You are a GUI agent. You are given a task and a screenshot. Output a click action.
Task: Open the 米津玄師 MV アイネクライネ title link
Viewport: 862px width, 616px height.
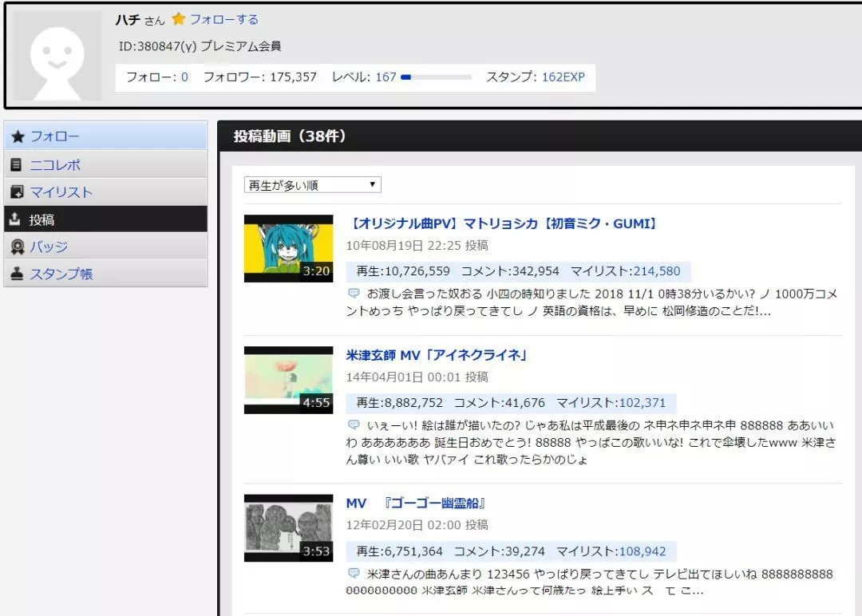[x=437, y=355]
